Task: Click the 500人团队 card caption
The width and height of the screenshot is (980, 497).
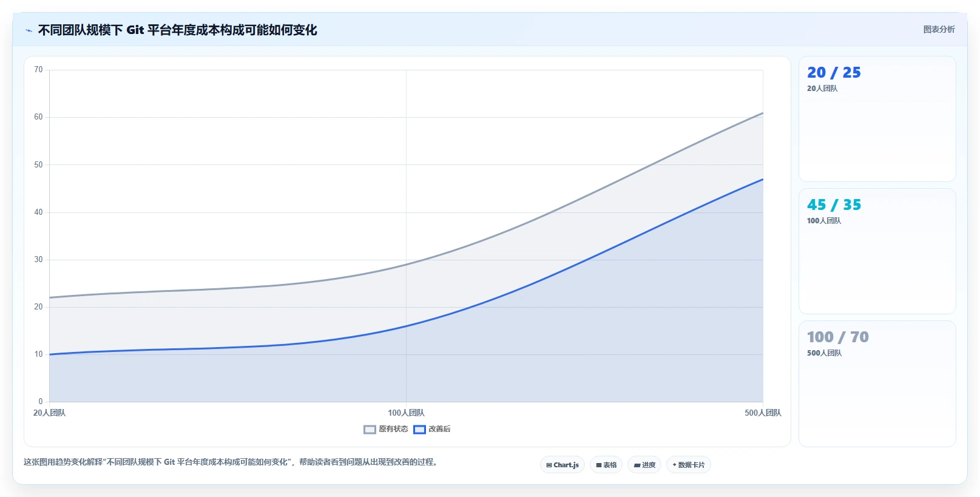Action: 824,353
